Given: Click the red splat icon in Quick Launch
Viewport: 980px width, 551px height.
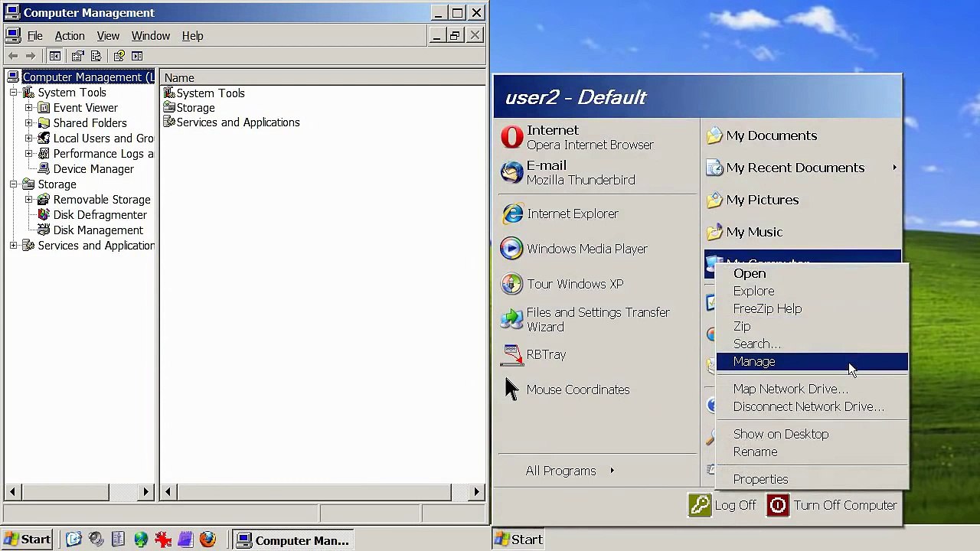Looking at the screenshot, I should (163, 540).
